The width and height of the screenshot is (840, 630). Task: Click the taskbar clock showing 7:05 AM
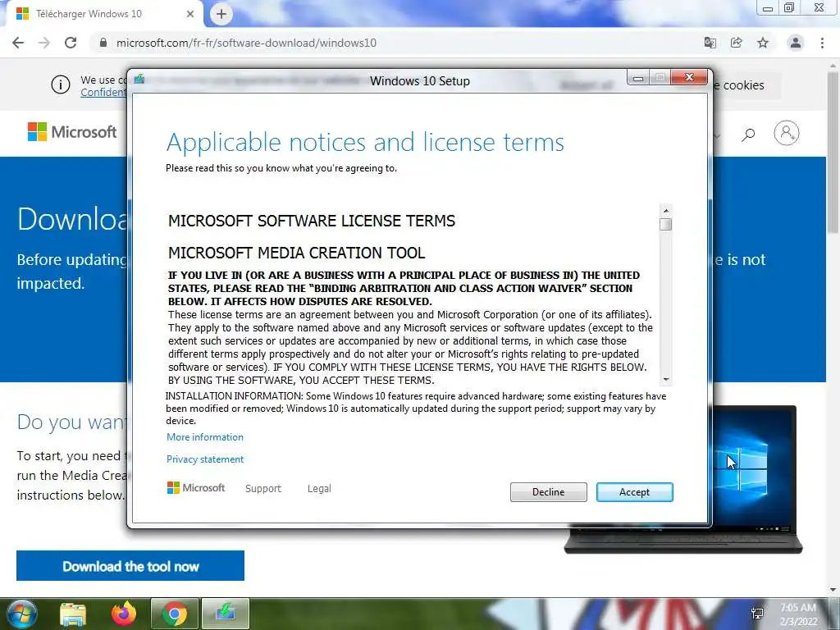[x=797, y=614]
